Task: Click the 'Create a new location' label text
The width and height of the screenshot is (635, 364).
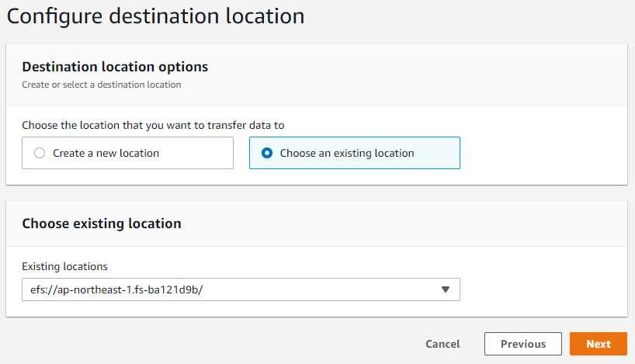Action: tap(106, 153)
